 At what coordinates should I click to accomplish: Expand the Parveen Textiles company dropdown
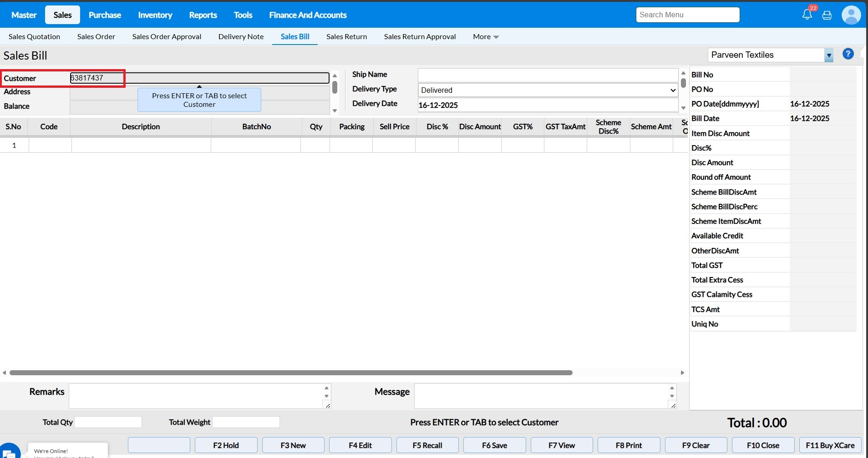[x=829, y=55]
